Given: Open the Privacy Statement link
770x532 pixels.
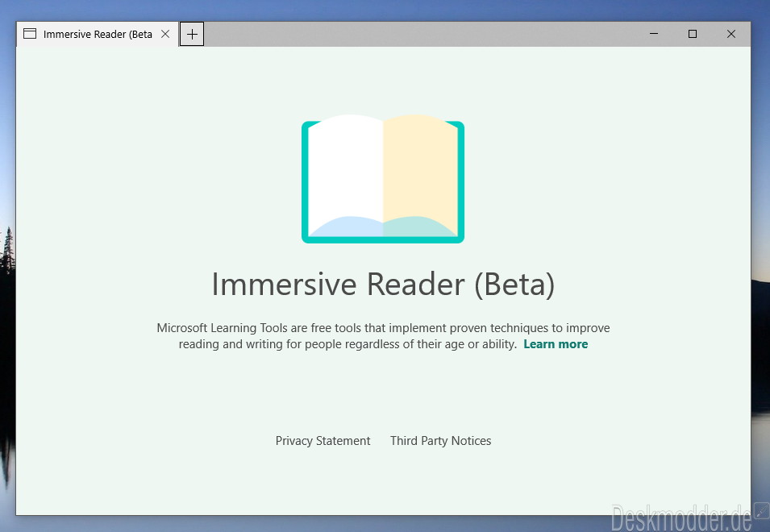Looking at the screenshot, I should click(323, 441).
